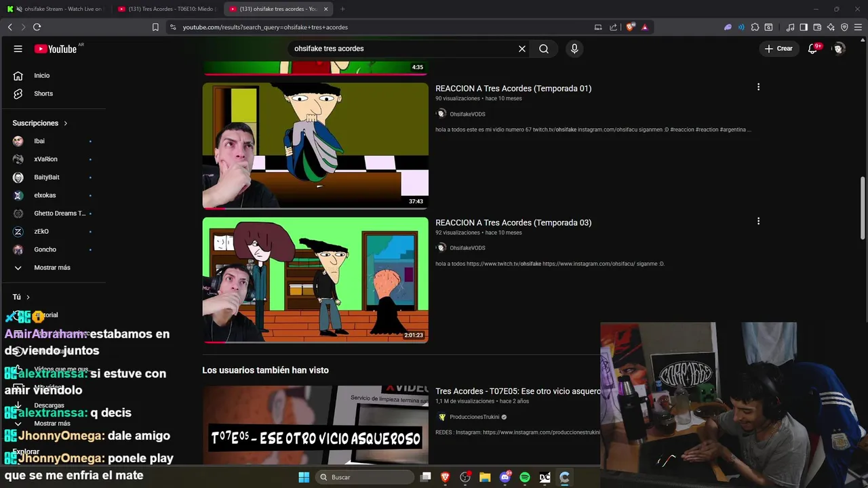Click the page vertical scrollbar thumb
The height and width of the screenshot is (488, 868).
coord(863,208)
